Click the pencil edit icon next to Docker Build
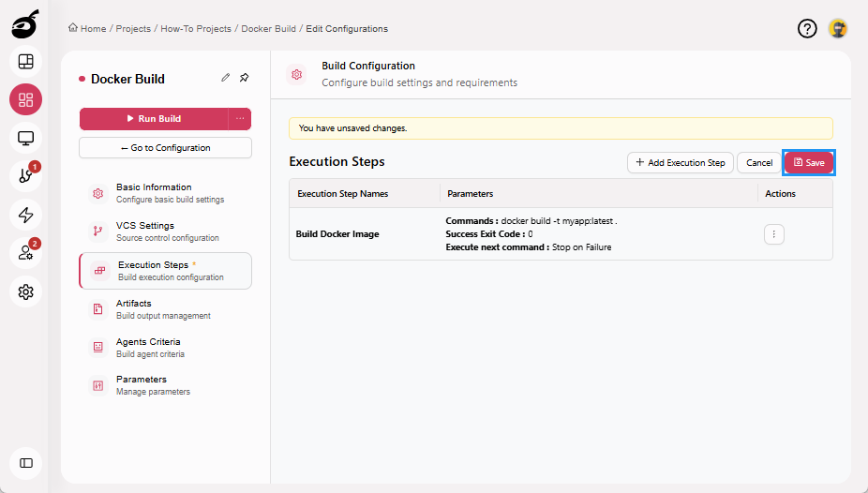868x493 pixels. pos(225,78)
